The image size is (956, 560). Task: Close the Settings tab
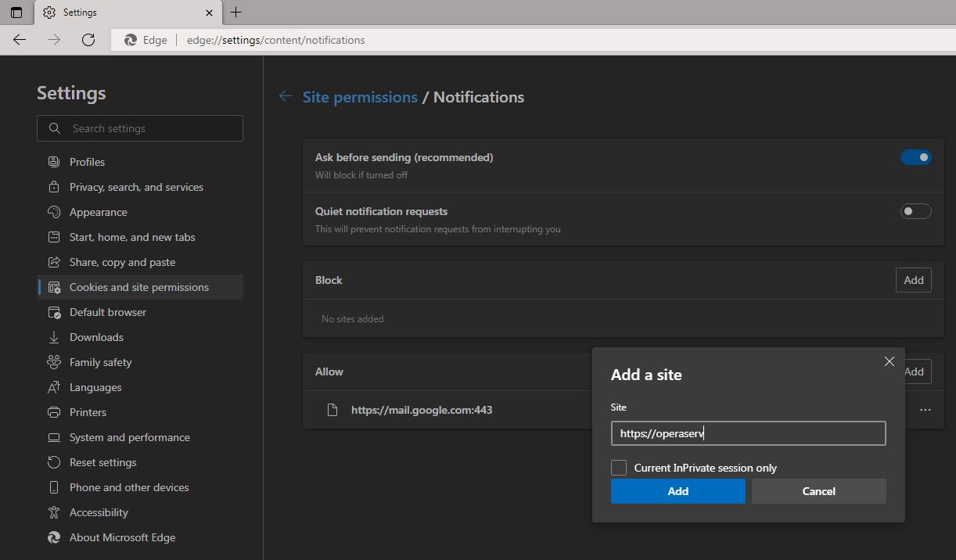[209, 13]
